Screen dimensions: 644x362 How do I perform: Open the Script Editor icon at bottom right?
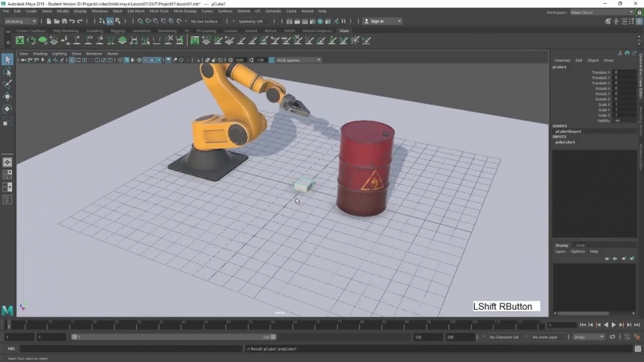638,349
